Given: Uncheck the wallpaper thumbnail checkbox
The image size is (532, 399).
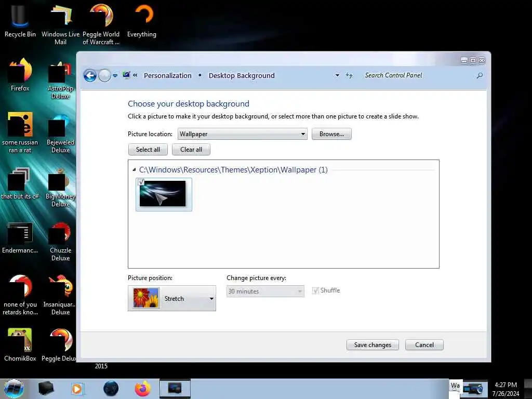Looking at the screenshot, I should (141, 182).
